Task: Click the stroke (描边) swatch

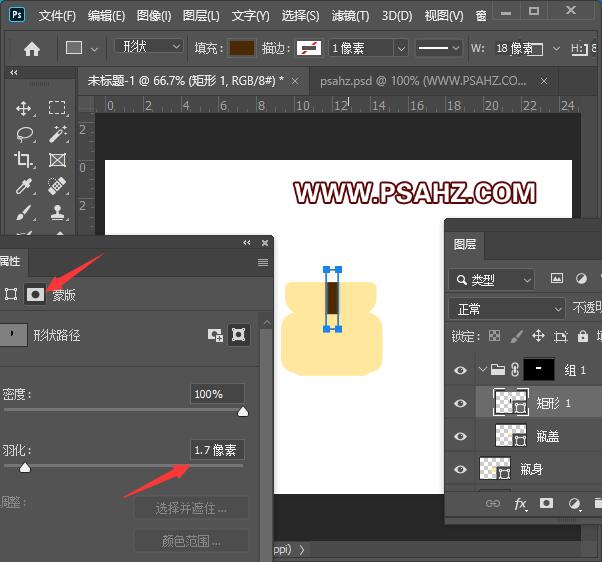Action: pos(309,48)
